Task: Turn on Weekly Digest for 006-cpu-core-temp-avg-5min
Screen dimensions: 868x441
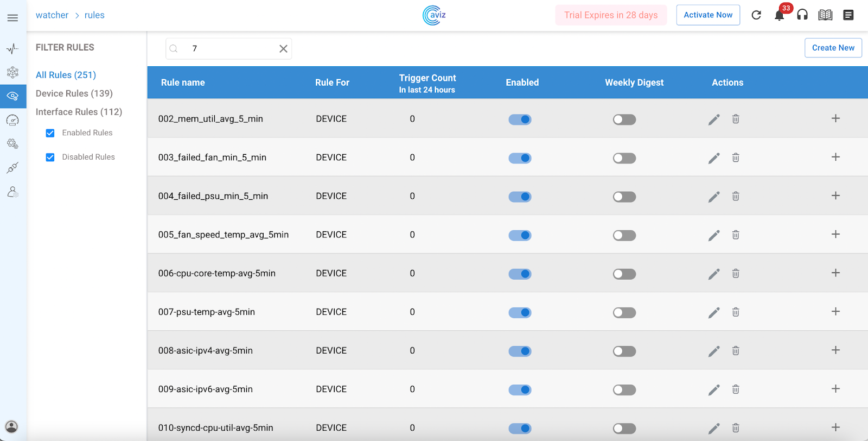Action: pyautogui.click(x=624, y=274)
